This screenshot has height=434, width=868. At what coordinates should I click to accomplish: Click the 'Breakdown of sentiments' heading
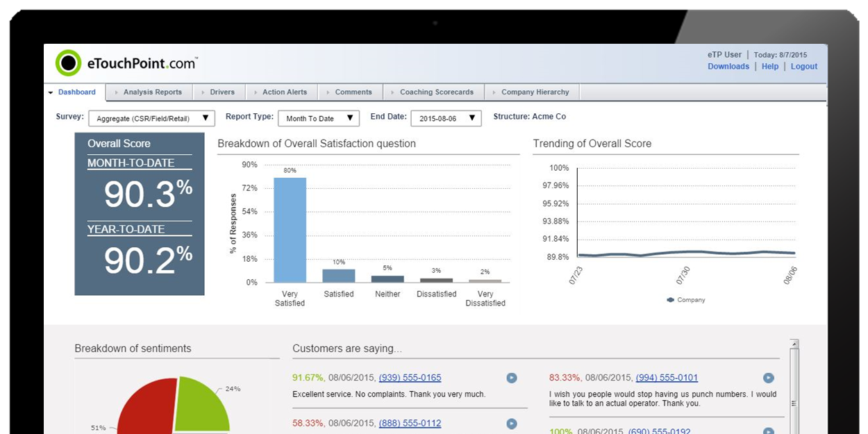(x=133, y=349)
